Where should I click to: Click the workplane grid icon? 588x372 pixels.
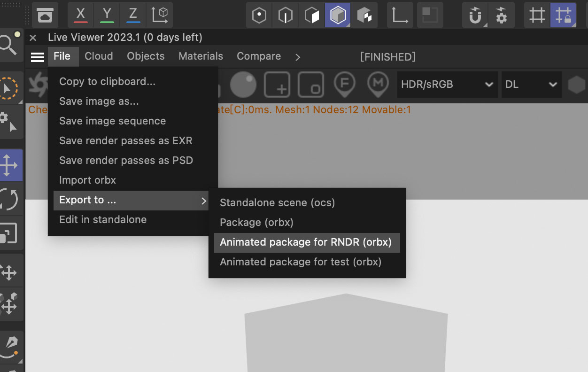[x=537, y=15]
